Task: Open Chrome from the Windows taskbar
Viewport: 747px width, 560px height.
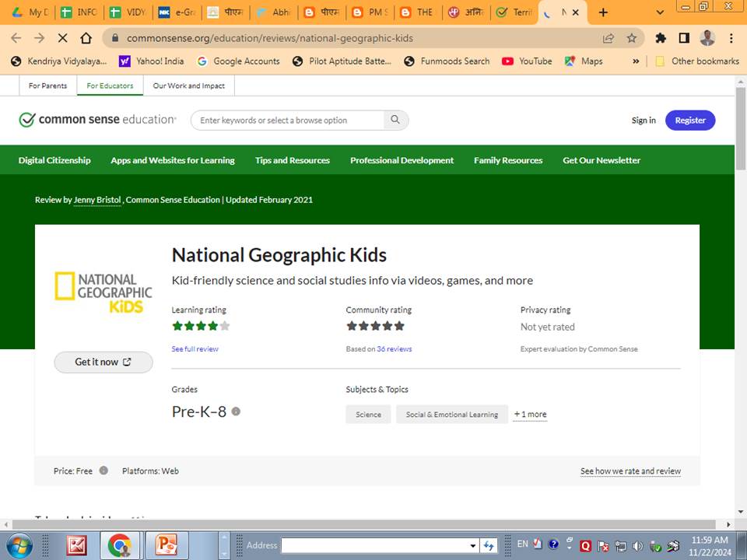Action: tap(119, 544)
